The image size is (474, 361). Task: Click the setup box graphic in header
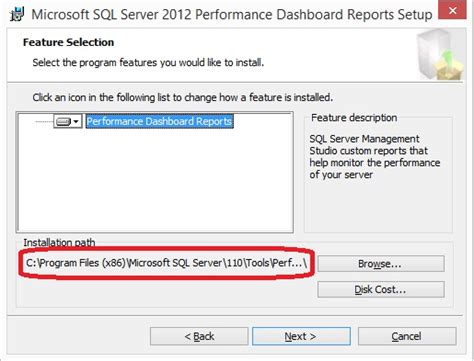point(439,54)
